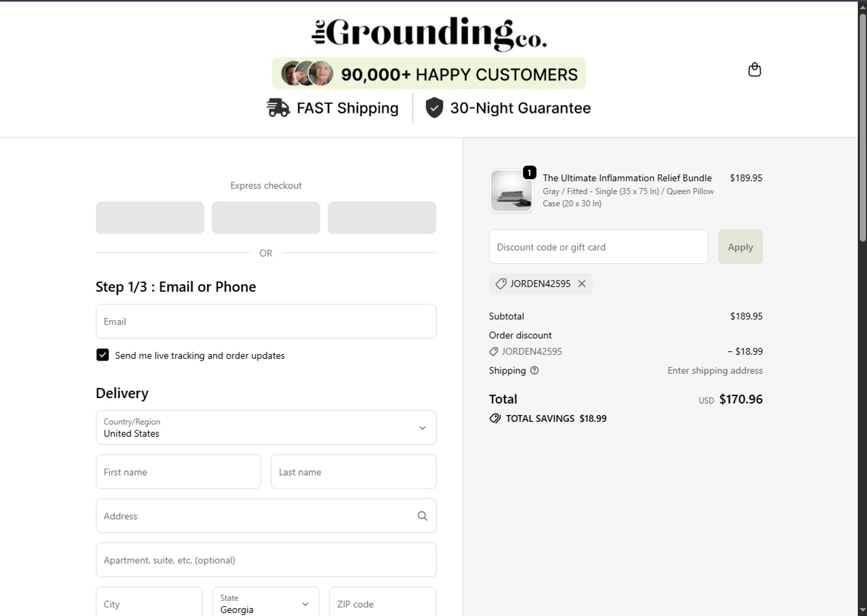Click the address search magnifier icon

click(423, 516)
